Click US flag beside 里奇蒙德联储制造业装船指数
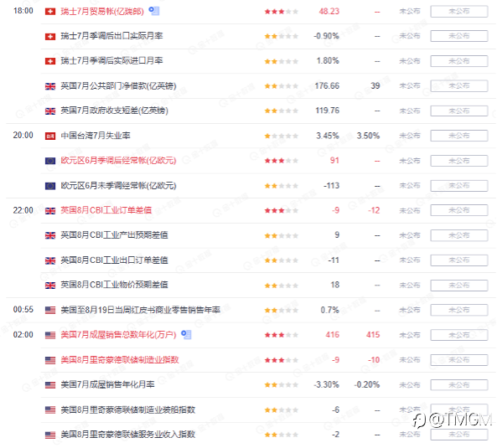This screenshot has width=497, height=448. 50,410
